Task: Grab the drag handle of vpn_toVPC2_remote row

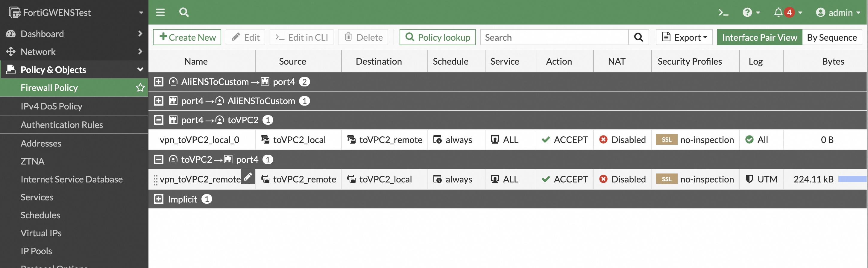Action: (x=155, y=179)
